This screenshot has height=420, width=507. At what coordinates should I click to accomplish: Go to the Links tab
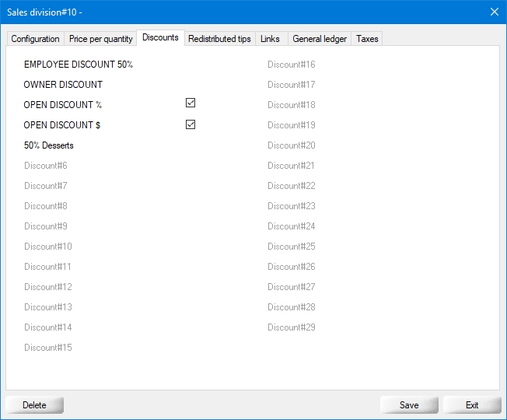pyautogui.click(x=270, y=39)
